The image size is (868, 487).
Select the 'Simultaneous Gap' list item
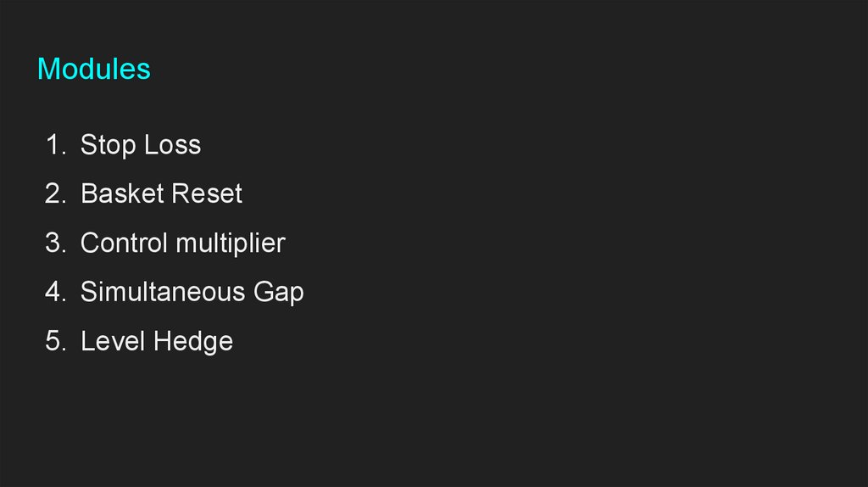192,293
